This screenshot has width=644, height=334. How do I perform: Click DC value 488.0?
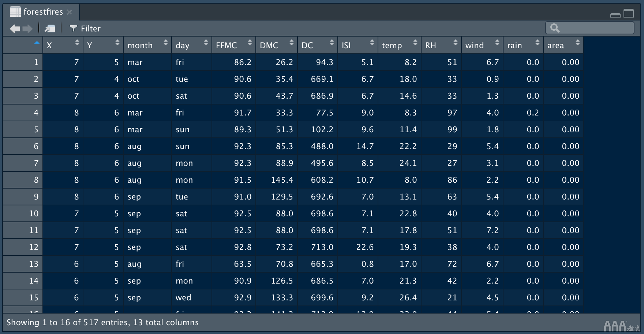322,147
